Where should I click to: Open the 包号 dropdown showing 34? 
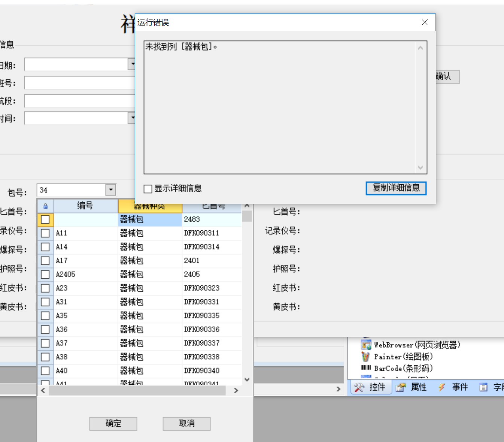click(110, 190)
